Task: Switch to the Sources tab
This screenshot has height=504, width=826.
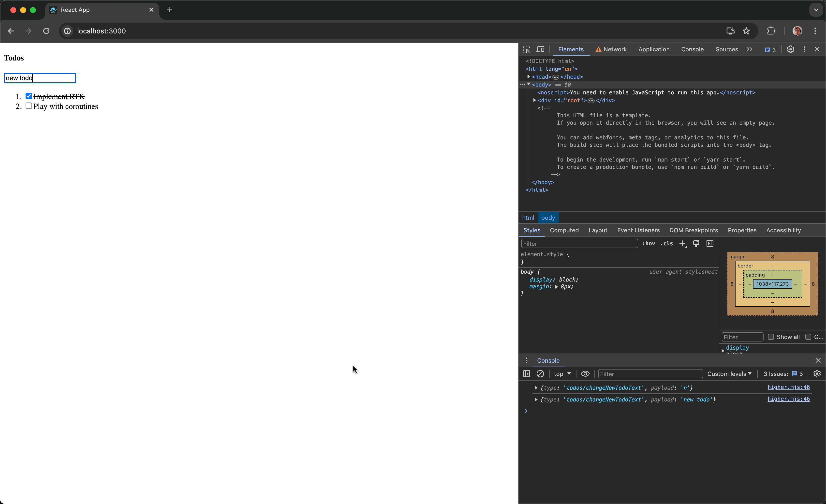Action: click(726, 49)
